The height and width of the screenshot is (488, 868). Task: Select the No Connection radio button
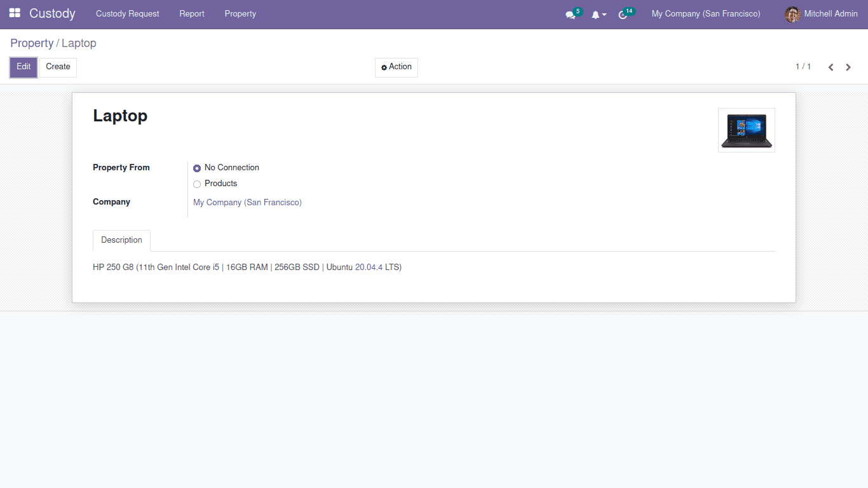pos(197,168)
